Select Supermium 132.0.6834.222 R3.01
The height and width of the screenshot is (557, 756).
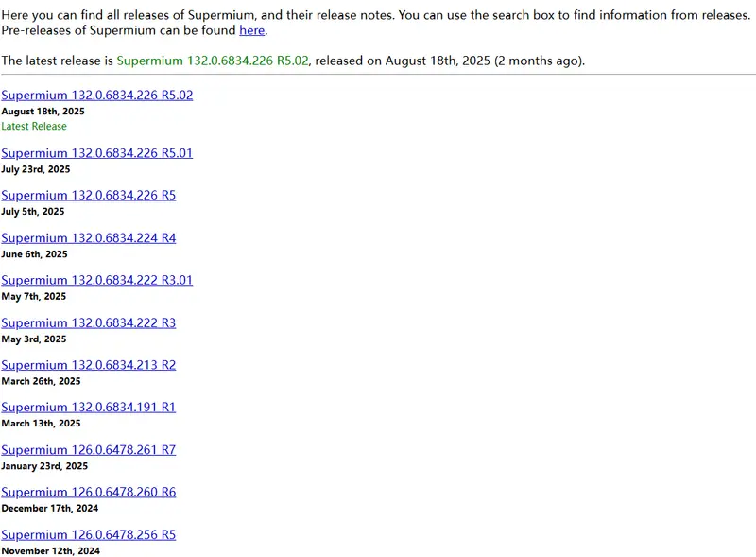96,280
